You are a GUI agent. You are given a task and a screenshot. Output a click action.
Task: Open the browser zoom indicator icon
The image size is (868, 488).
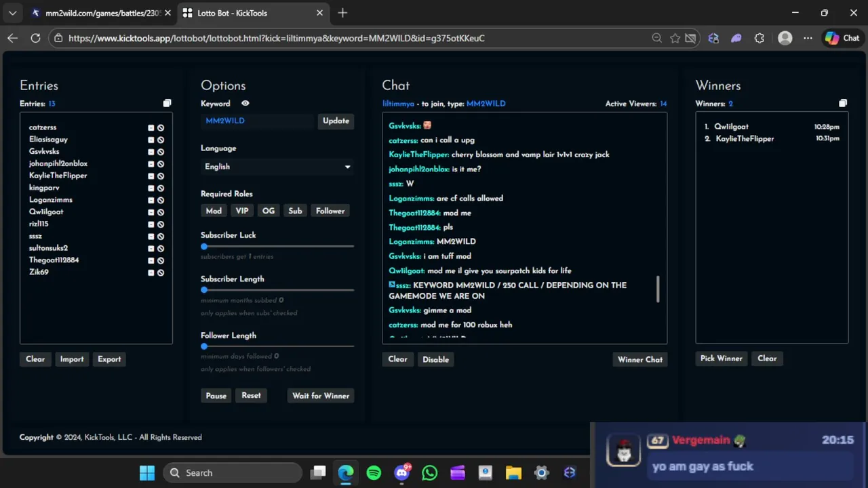click(656, 38)
